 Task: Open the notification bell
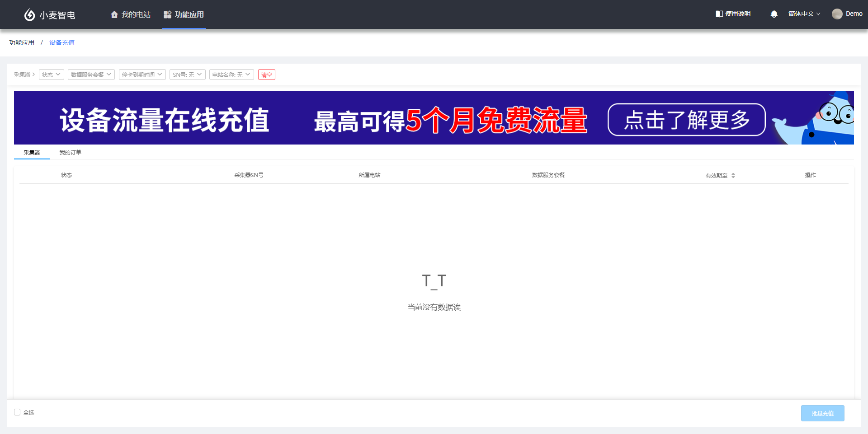pyautogui.click(x=774, y=14)
